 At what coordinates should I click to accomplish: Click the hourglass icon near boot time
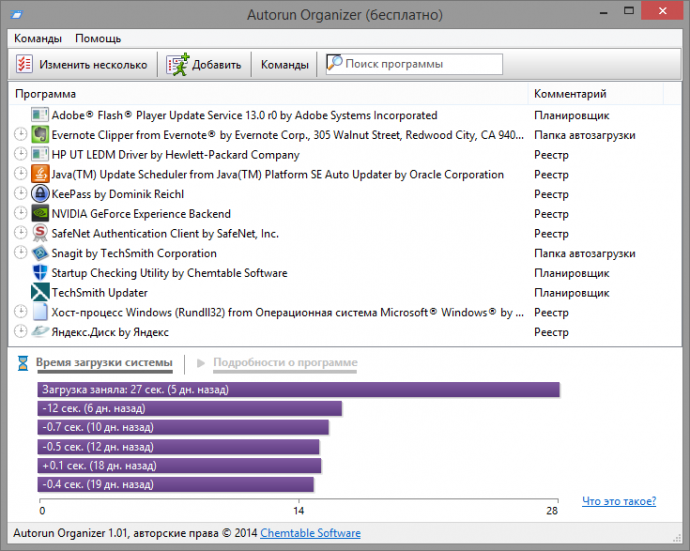(22, 364)
